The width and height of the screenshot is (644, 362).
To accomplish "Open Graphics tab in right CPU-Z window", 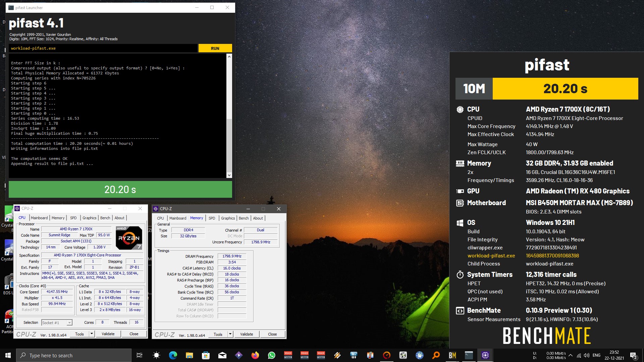I will coord(228,218).
